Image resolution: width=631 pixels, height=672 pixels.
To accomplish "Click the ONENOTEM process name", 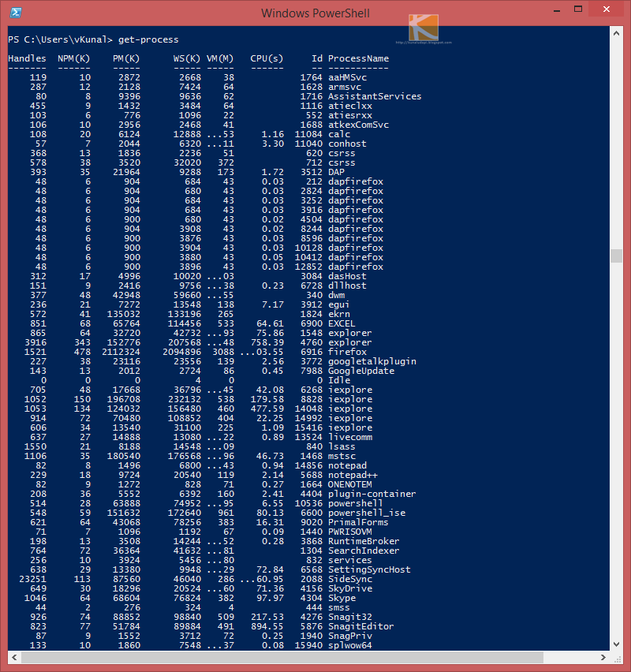I will pyautogui.click(x=350, y=484).
